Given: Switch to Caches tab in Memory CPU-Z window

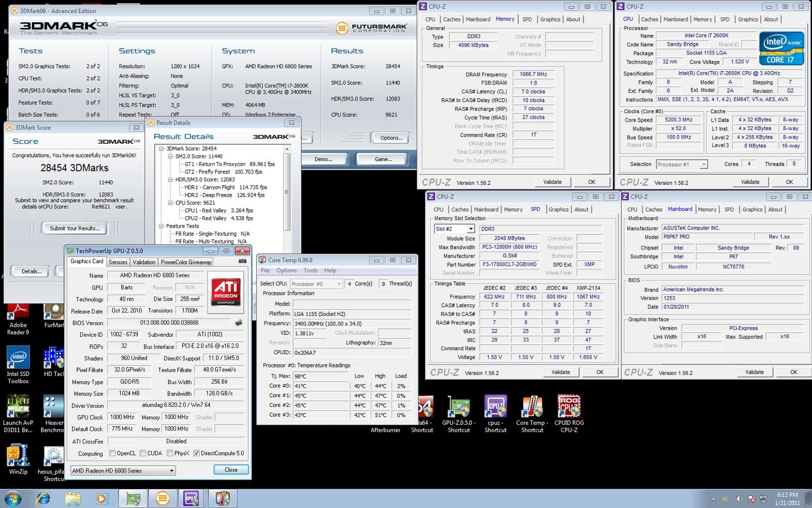Looking at the screenshot, I should [452, 19].
